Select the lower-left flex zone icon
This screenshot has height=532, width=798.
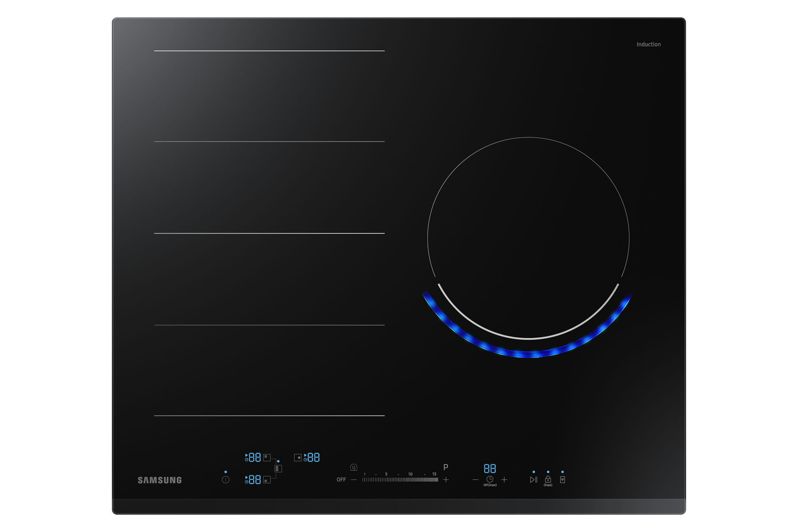(267, 480)
